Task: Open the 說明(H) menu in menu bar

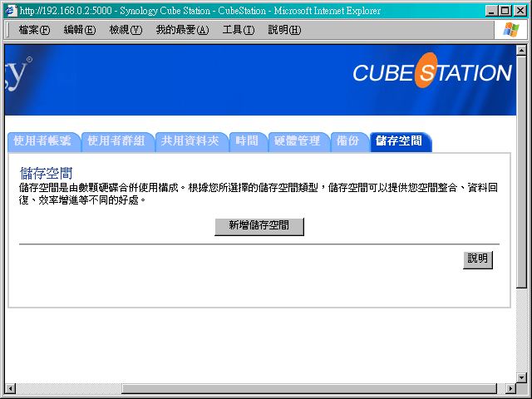Action: (x=284, y=30)
